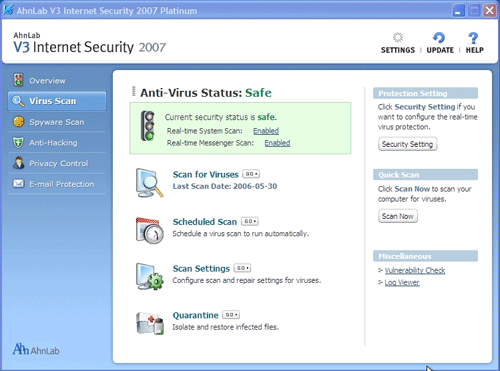Click the Scan for Viruses monitor icon
The width and height of the screenshot is (500, 371).
pyautogui.click(x=149, y=183)
